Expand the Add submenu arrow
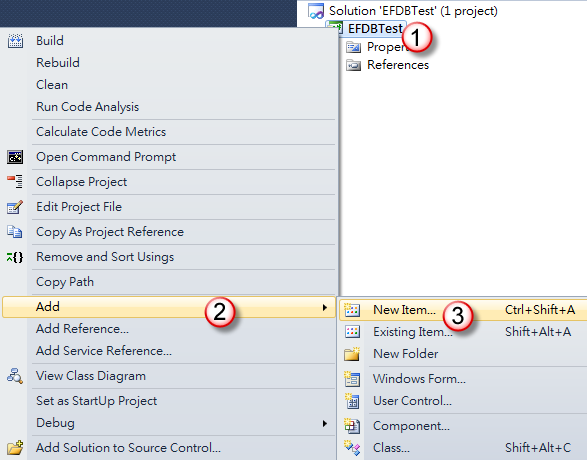587x460 pixels. click(x=325, y=308)
